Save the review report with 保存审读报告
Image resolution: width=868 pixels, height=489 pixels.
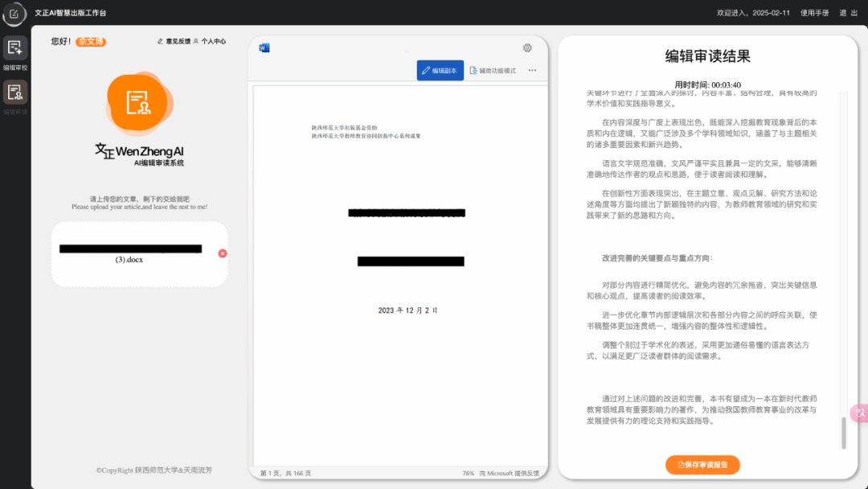pos(702,465)
